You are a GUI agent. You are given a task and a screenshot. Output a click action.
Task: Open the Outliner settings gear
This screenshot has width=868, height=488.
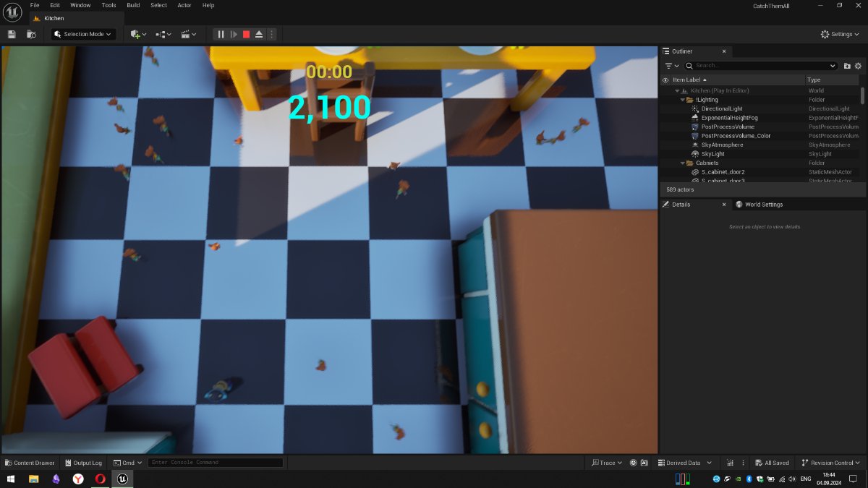click(x=859, y=66)
